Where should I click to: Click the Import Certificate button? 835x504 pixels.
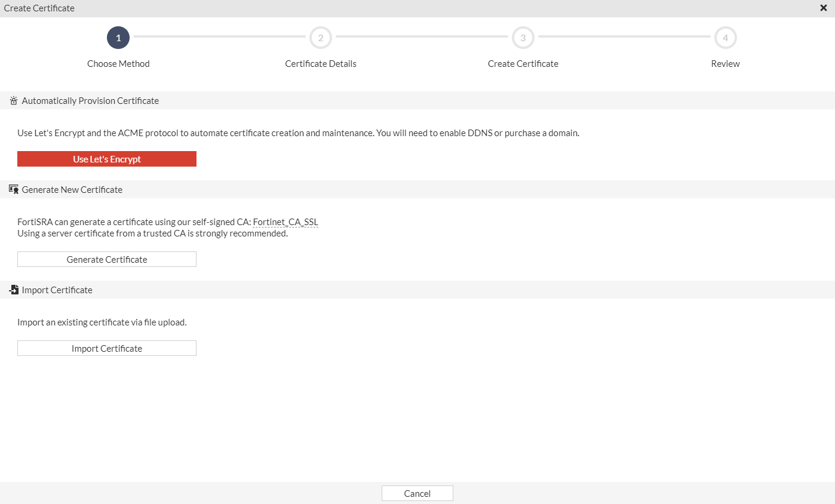tap(106, 348)
